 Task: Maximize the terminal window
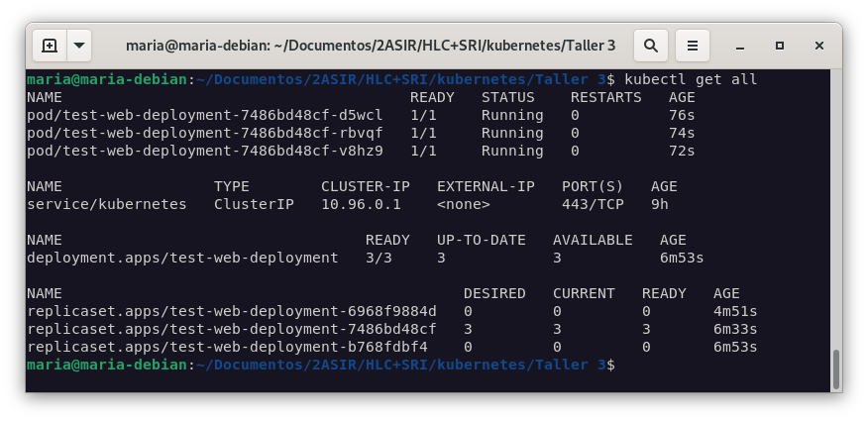click(x=780, y=46)
